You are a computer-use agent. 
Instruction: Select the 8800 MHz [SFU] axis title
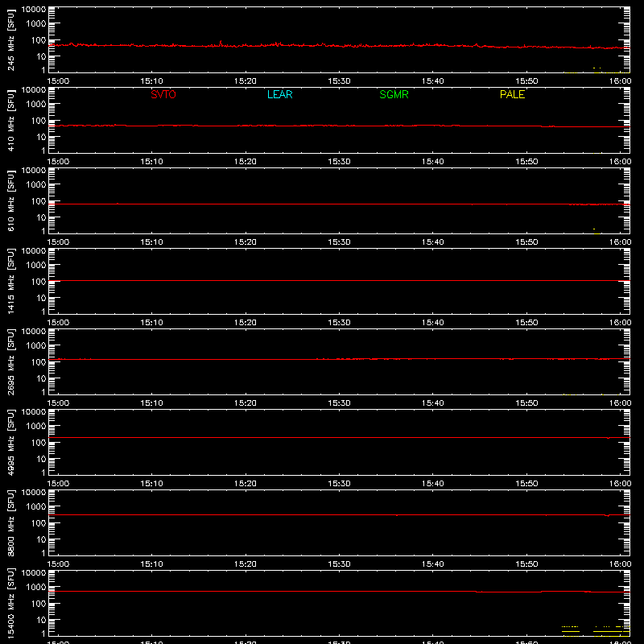pos(10,523)
